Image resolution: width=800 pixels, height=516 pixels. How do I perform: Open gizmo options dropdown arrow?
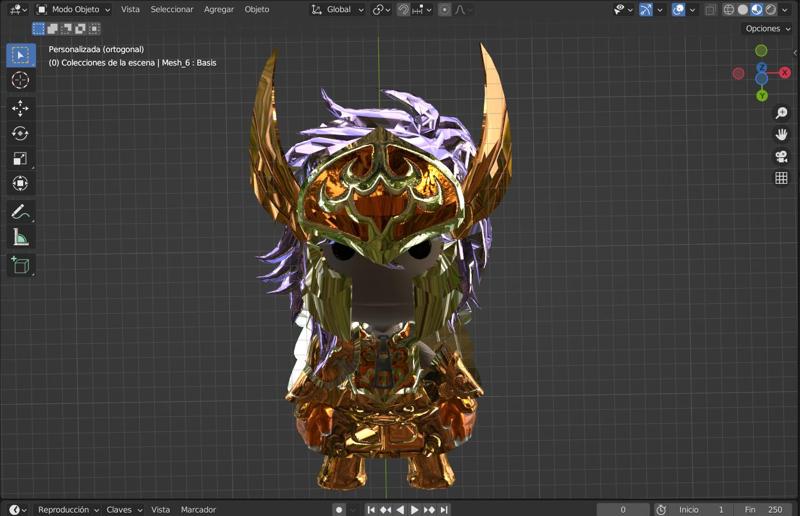(660, 9)
